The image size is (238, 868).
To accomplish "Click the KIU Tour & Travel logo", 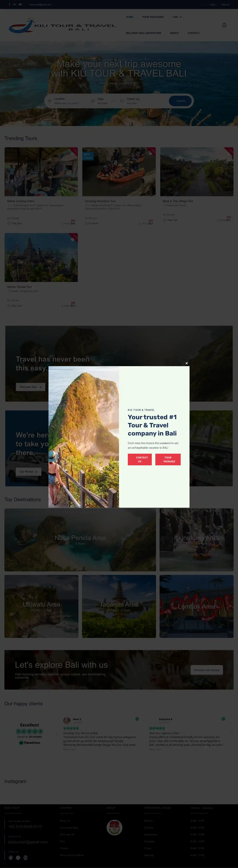I will click(x=63, y=26).
